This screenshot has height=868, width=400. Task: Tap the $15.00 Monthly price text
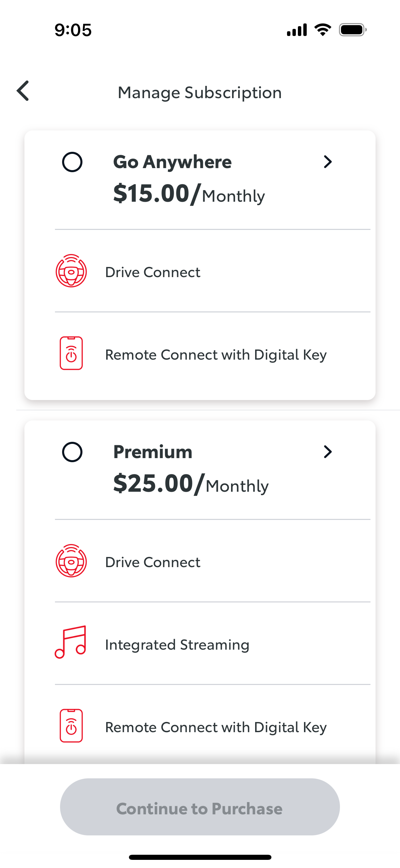pyautogui.click(x=189, y=194)
